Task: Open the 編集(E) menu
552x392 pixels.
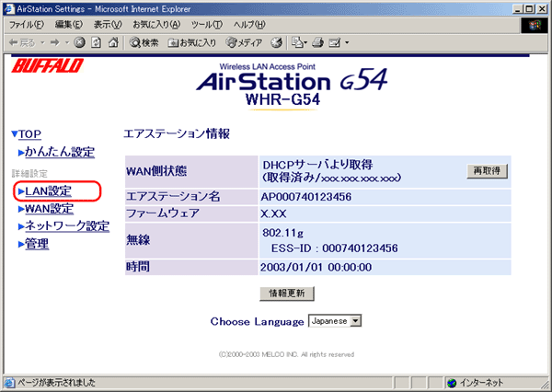Action: coord(69,25)
